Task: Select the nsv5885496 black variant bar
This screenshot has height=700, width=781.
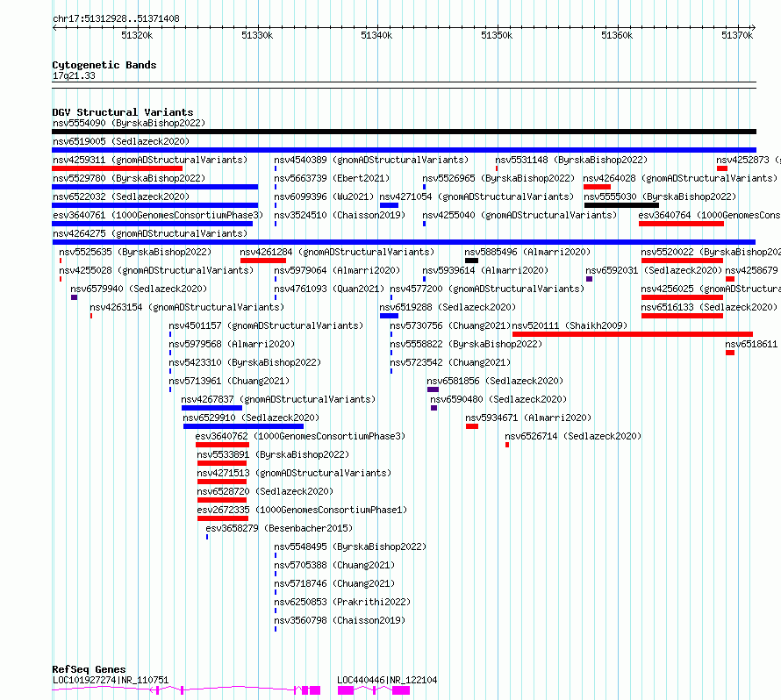Action: coord(472,261)
